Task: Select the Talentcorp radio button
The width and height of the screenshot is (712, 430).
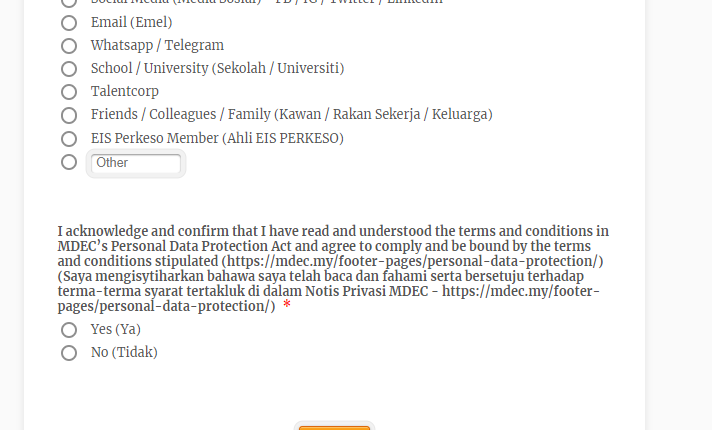Action: click(69, 92)
